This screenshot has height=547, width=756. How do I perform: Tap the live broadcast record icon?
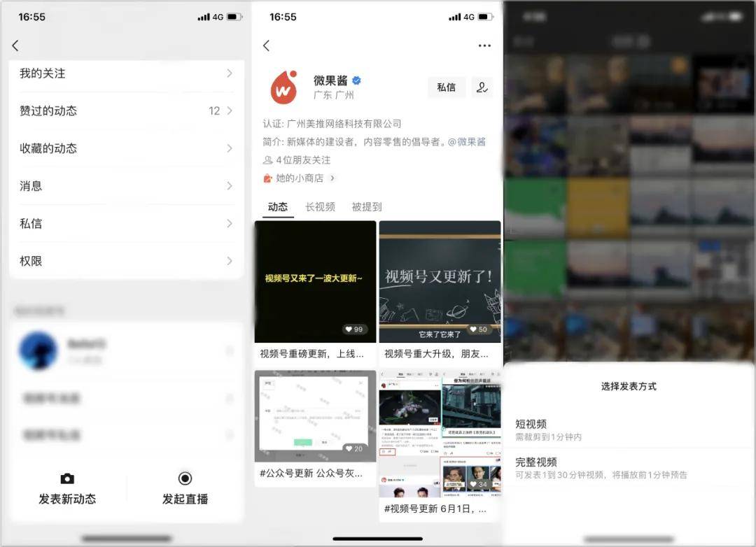185,478
